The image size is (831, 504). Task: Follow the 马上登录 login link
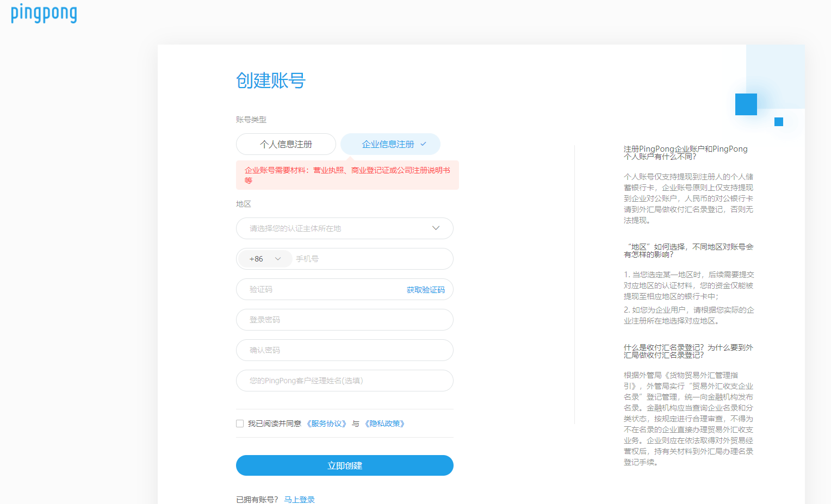pyautogui.click(x=299, y=500)
